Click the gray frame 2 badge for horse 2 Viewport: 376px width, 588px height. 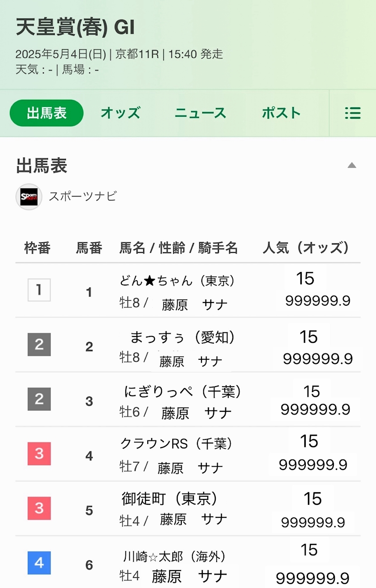click(39, 345)
